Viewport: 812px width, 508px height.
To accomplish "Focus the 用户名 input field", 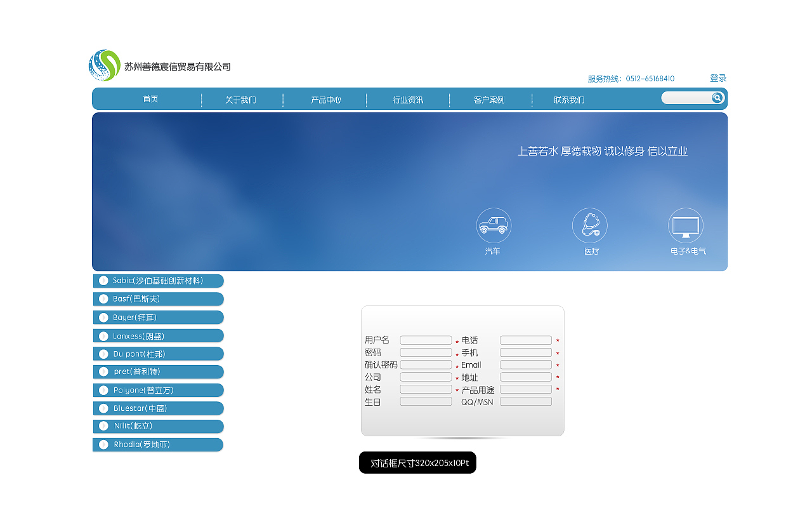I will (x=426, y=340).
